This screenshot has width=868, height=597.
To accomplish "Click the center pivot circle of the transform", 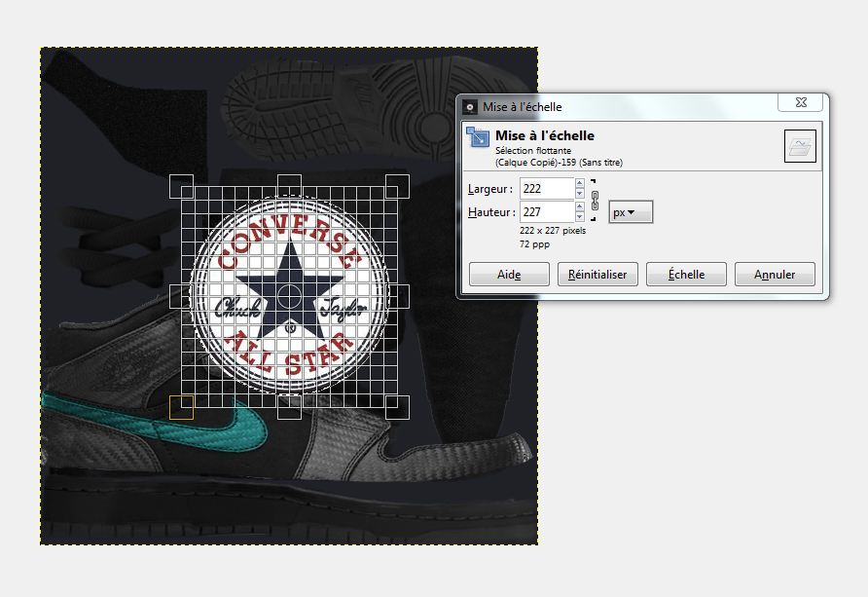I will point(289,297).
